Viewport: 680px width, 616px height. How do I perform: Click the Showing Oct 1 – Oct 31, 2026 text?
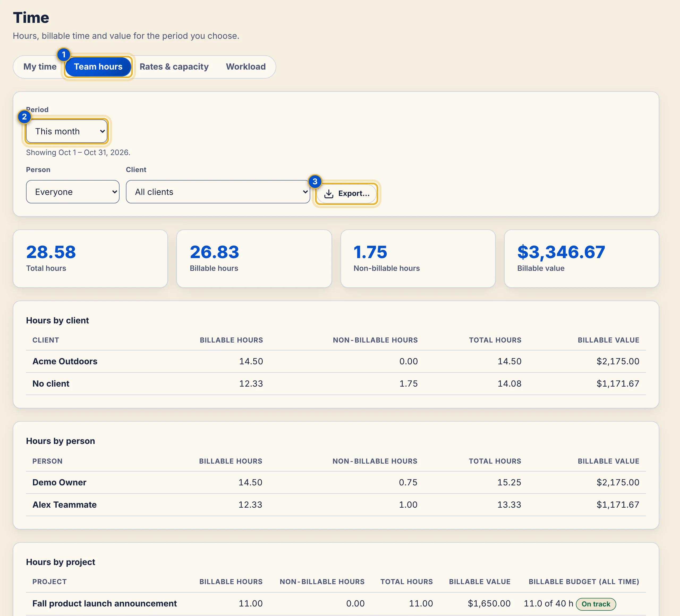[78, 152]
